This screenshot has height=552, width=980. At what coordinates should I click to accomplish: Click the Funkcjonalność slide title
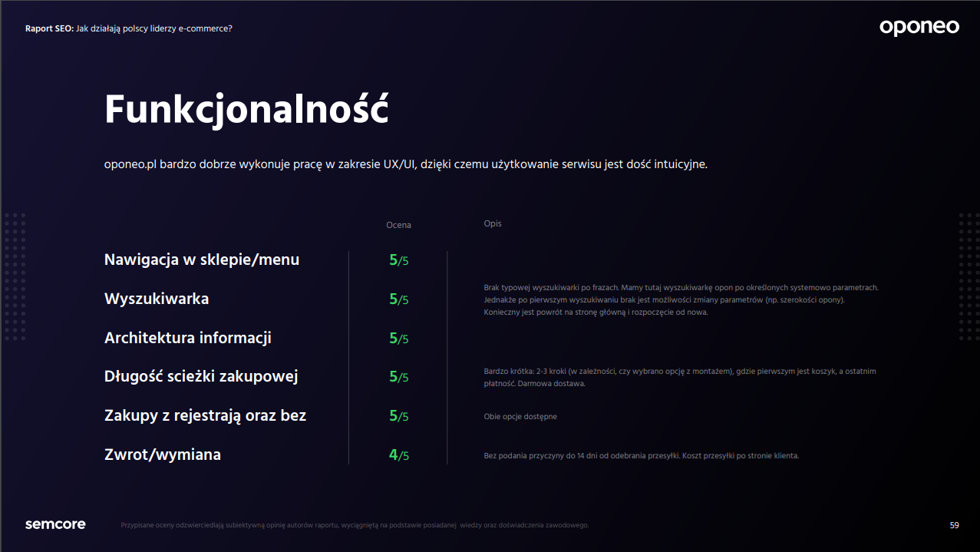246,110
